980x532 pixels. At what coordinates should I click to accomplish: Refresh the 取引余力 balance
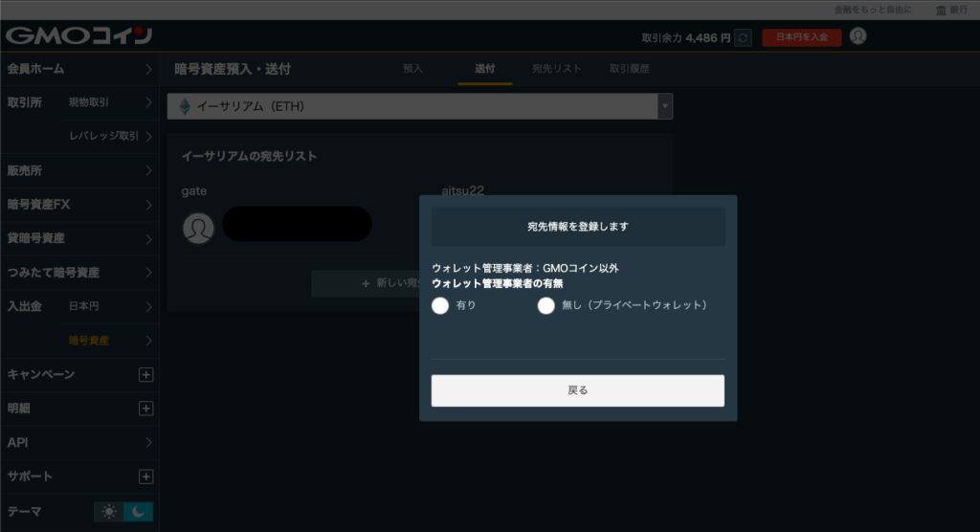pyautogui.click(x=743, y=37)
